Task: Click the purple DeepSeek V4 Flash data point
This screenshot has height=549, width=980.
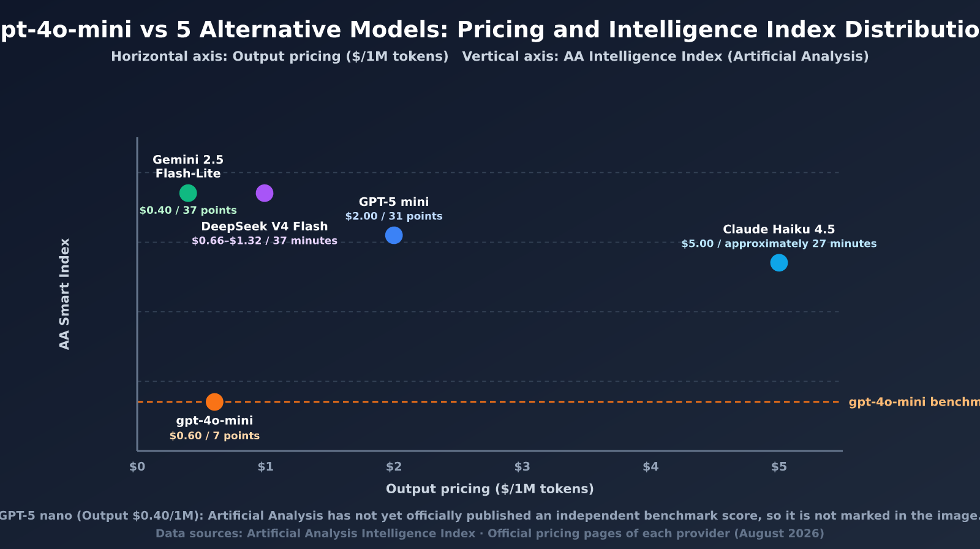Action: click(264, 193)
